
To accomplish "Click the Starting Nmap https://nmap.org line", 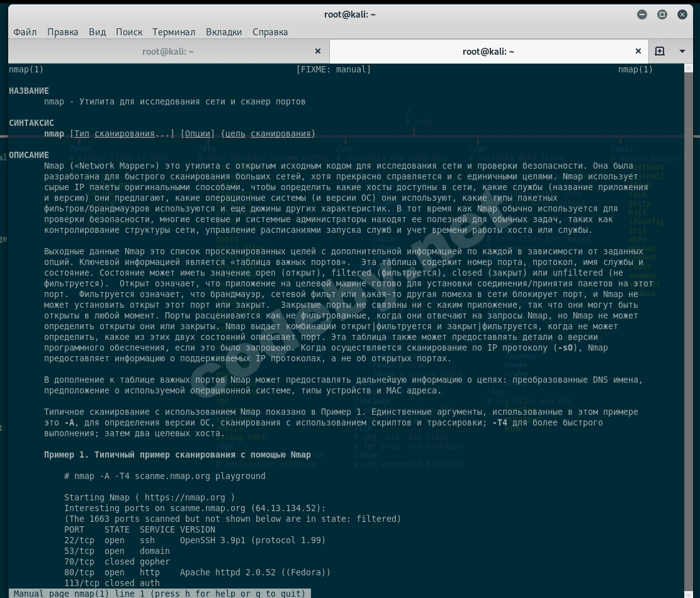I will pos(150,497).
